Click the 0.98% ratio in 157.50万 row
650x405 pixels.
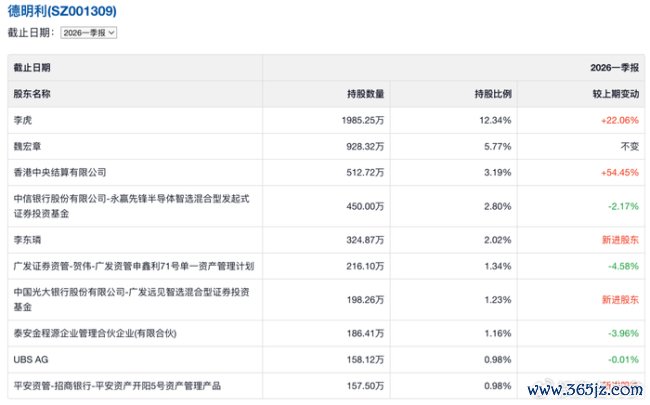click(497, 386)
